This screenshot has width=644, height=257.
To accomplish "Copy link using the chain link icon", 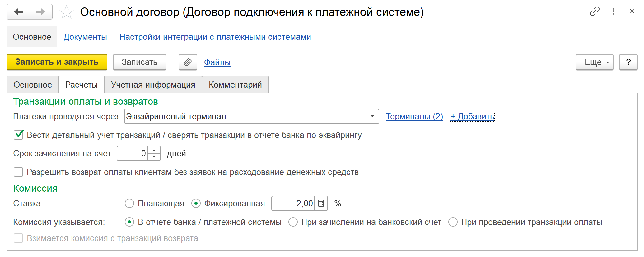I will (x=595, y=11).
